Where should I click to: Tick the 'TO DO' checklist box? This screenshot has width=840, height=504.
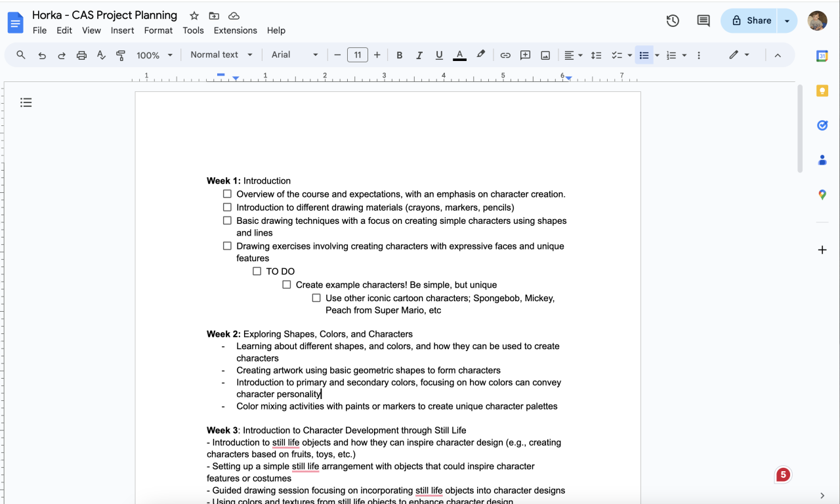click(257, 271)
